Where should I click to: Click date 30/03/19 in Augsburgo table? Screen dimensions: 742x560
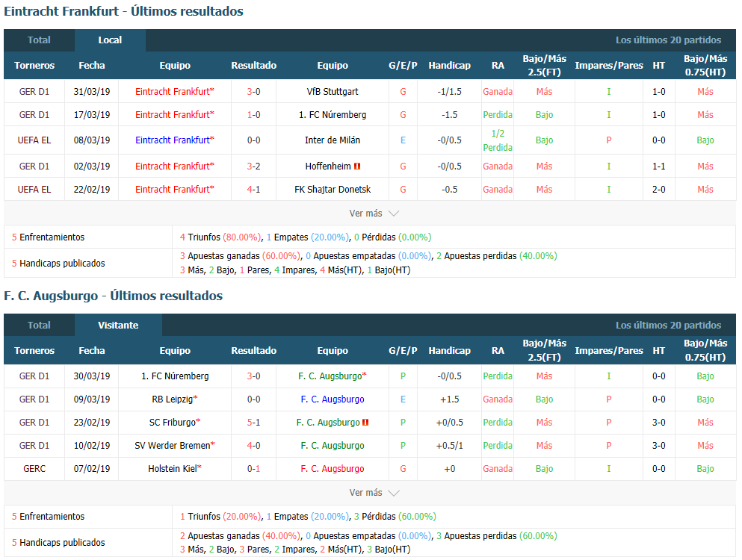[92, 376]
